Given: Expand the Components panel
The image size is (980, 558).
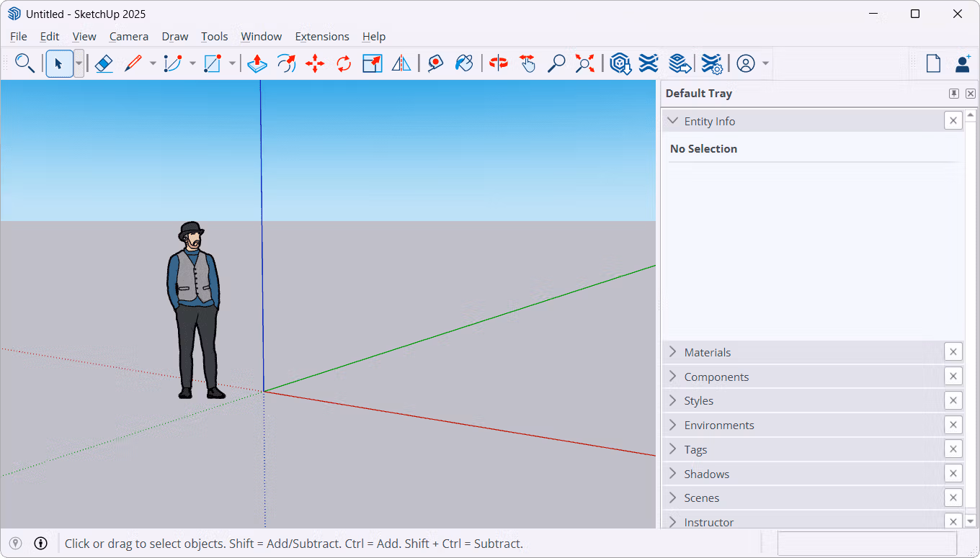Looking at the screenshot, I should [673, 377].
